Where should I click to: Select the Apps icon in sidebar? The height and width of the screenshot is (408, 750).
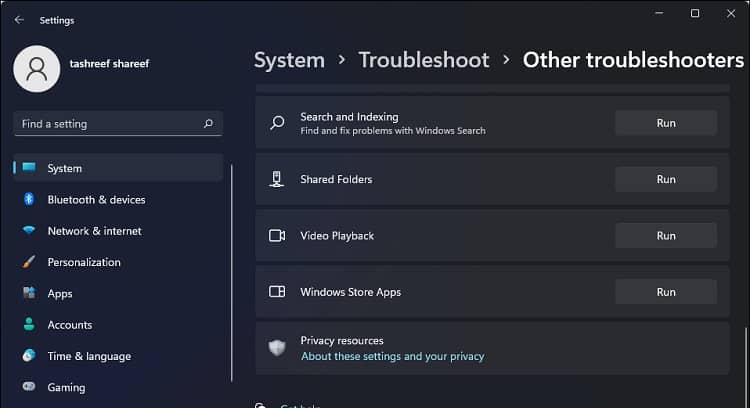click(29, 293)
